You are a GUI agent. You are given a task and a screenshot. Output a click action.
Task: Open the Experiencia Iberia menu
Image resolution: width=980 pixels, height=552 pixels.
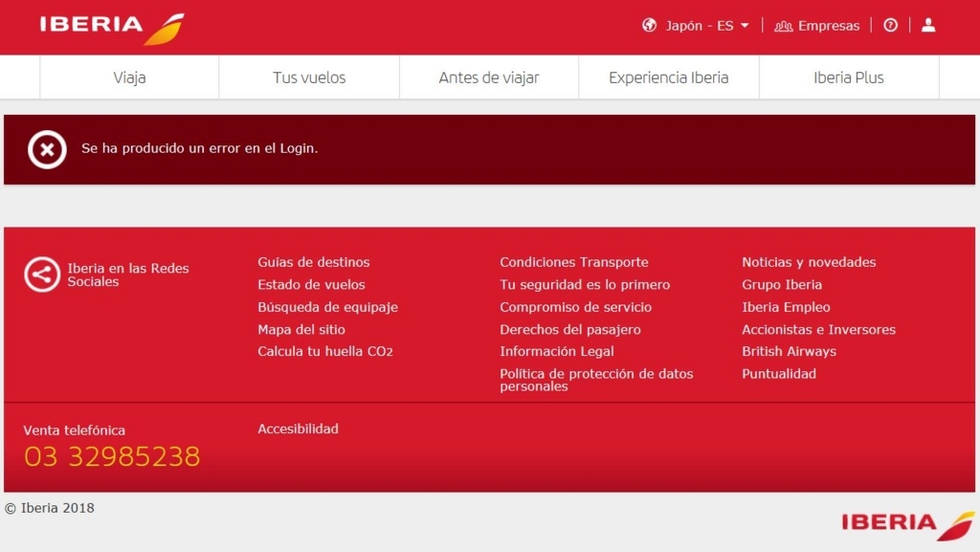(x=669, y=77)
